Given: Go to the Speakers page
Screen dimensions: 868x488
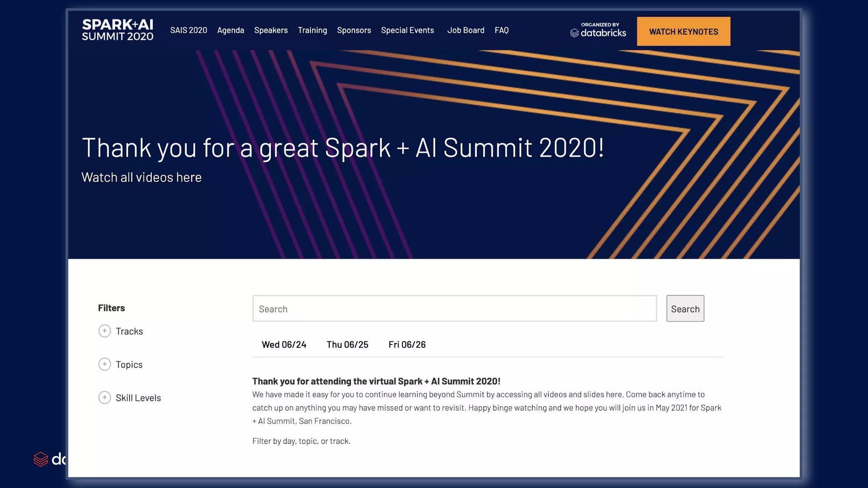Looking at the screenshot, I should point(271,30).
